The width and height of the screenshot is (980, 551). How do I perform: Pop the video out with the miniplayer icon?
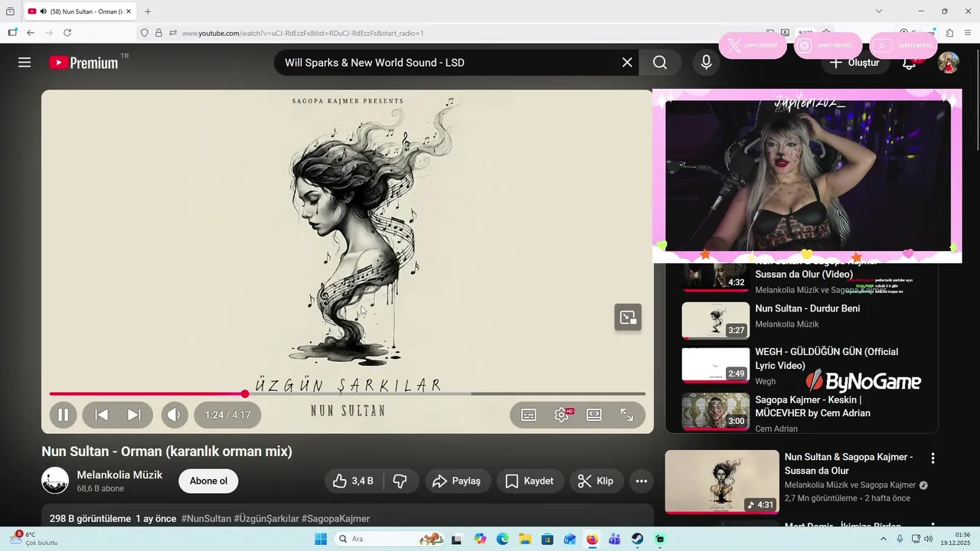click(x=628, y=318)
